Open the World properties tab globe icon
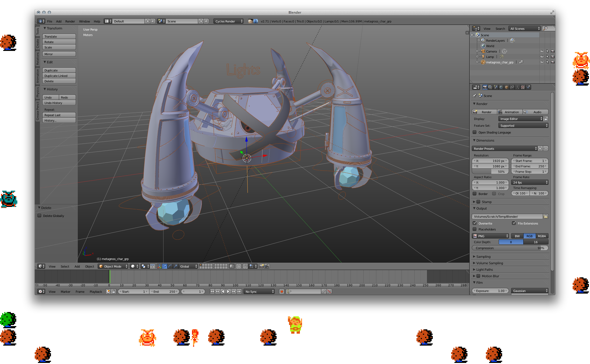This screenshot has height=364, width=590. pyautogui.click(x=501, y=87)
